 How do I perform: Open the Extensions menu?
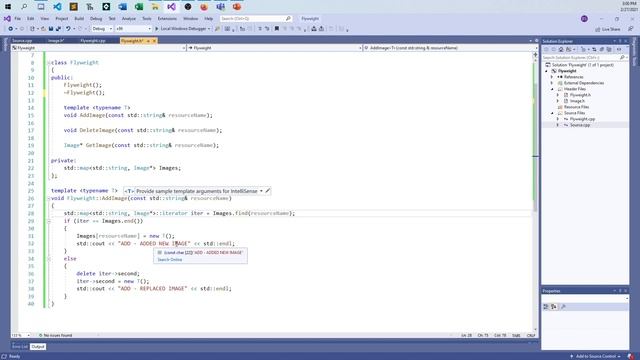(167, 19)
